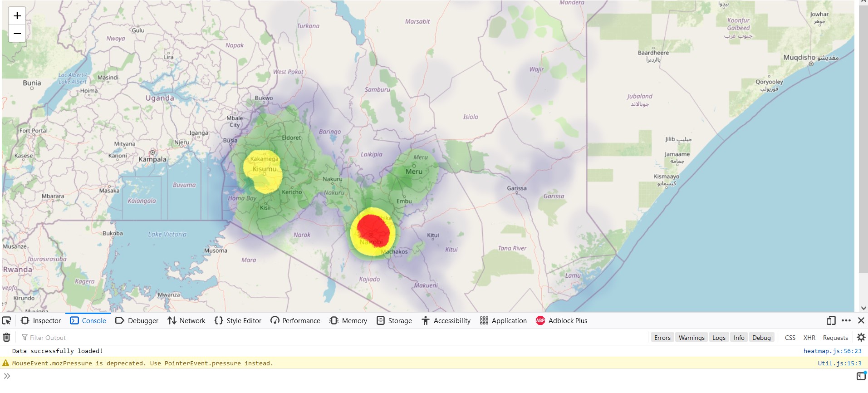Open the Storage tab

(394, 320)
